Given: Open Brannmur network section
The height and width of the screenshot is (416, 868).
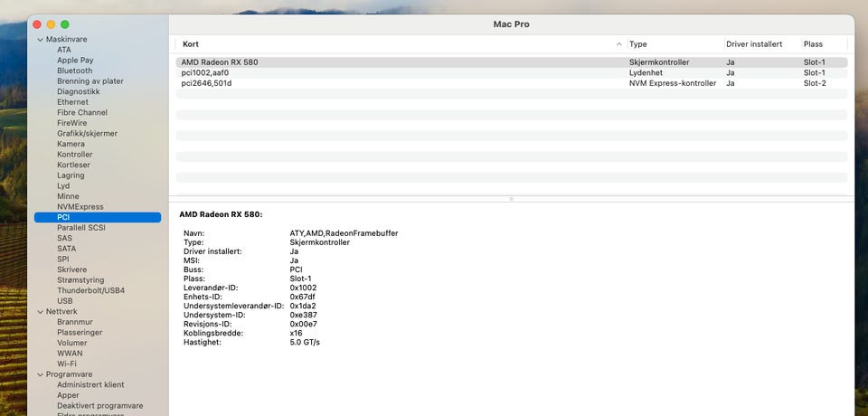Looking at the screenshot, I should pos(75,322).
